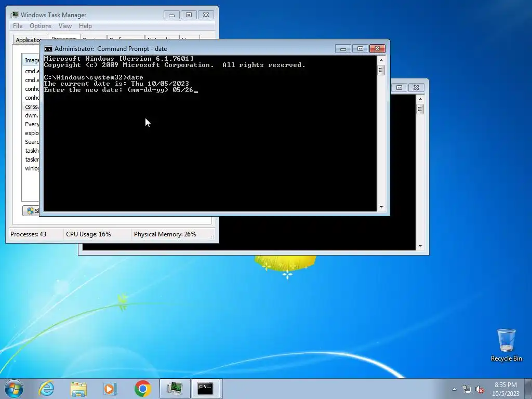Open the network status tray icon
Image resolution: width=532 pixels, height=399 pixels.
[x=467, y=389]
